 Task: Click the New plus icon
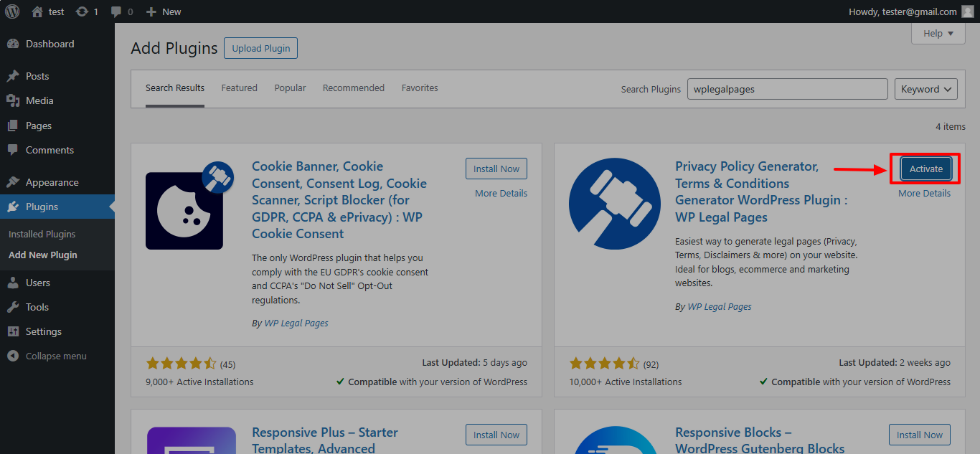tap(151, 11)
